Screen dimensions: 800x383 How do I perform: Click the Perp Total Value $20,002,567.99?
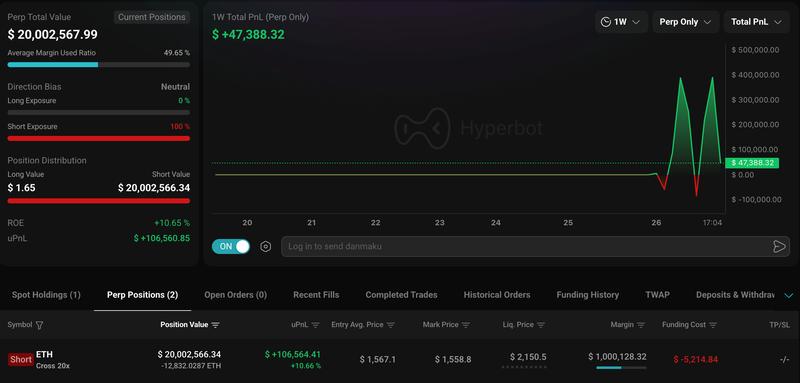click(x=53, y=35)
